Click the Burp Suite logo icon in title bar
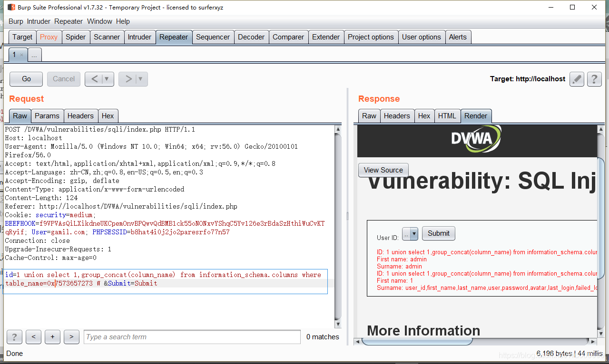This screenshot has height=364, width=609. click(11, 7)
